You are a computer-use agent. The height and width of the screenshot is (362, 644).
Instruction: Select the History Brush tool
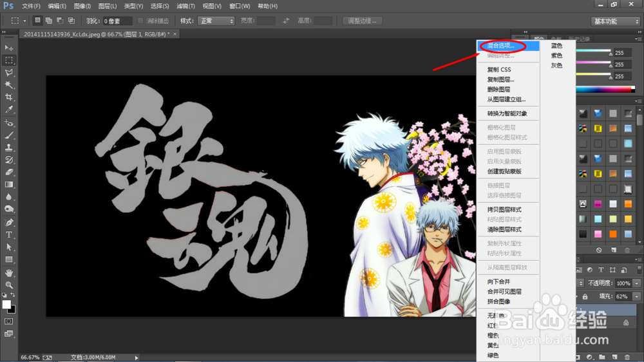click(x=8, y=160)
